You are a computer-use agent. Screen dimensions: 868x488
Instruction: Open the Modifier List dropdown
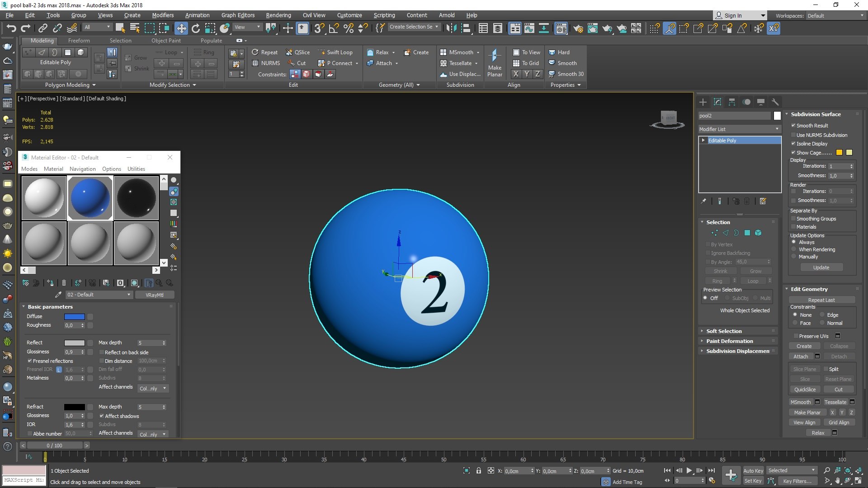740,129
